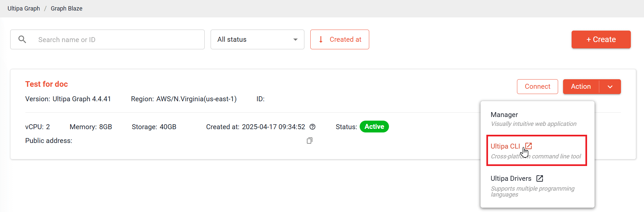644x212 pixels.
Task: Go to Ultipa Graph breadcrumb
Action: tap(24, 9)
